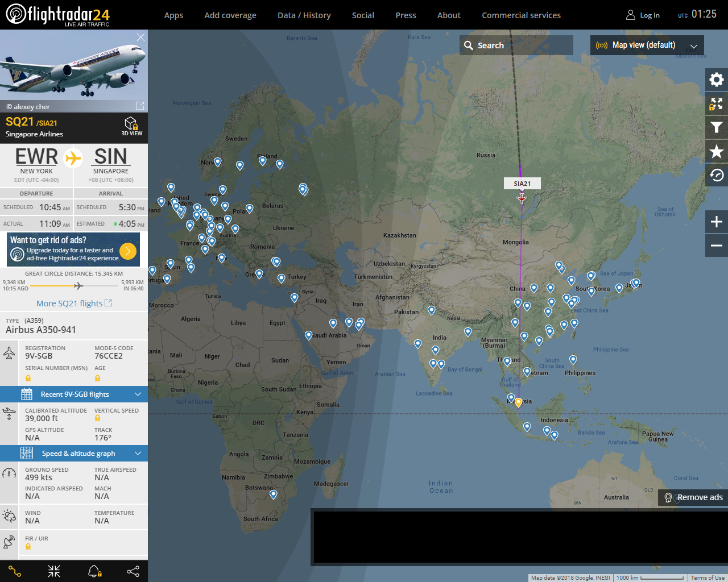Click the Log in user icon

[x=630, y=15]
